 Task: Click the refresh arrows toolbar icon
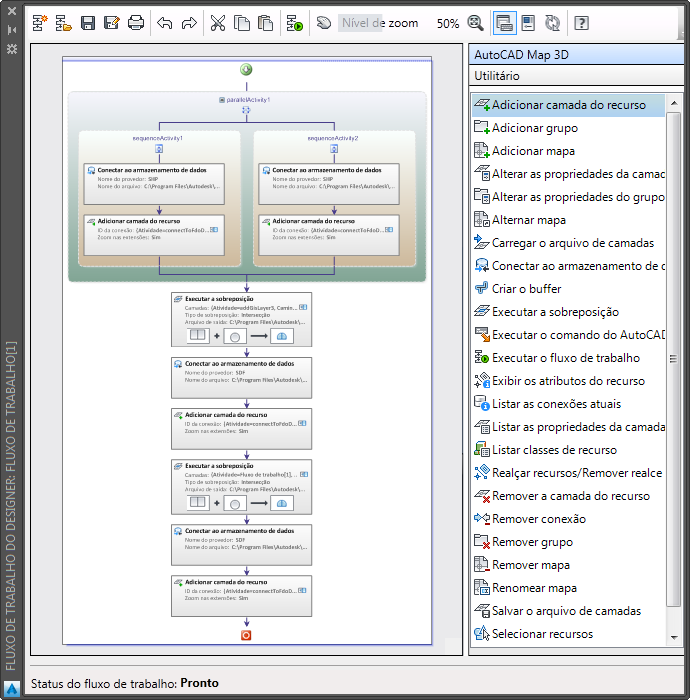[x=553, y=23]
